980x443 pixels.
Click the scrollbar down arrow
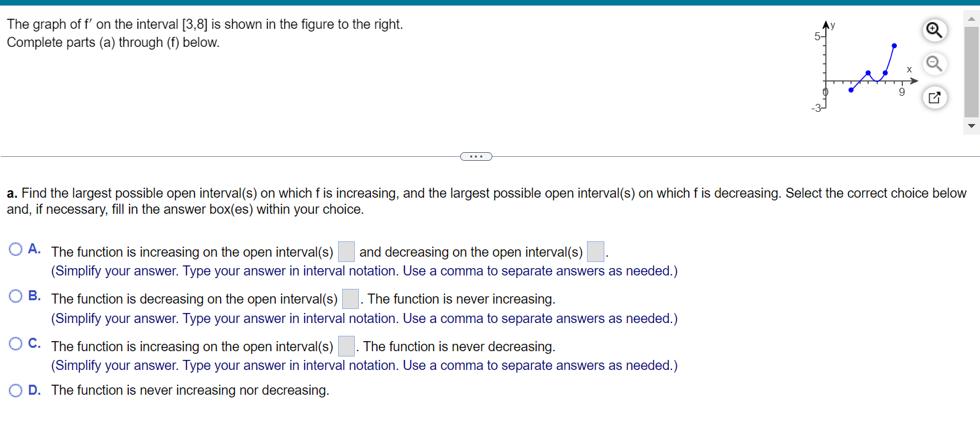tap(971, 125)
